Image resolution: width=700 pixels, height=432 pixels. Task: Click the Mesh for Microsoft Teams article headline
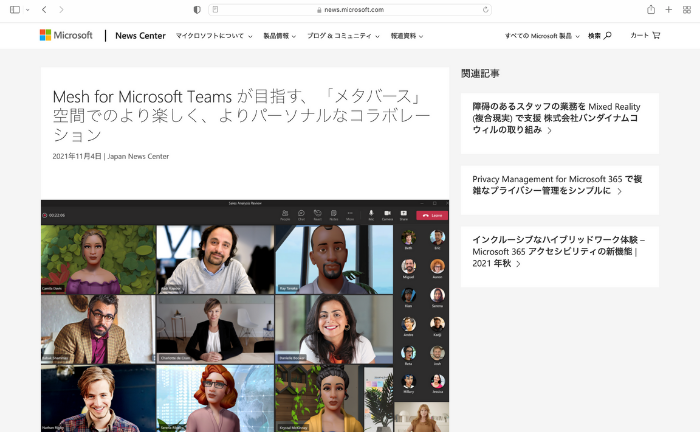(x=241, y=115)
